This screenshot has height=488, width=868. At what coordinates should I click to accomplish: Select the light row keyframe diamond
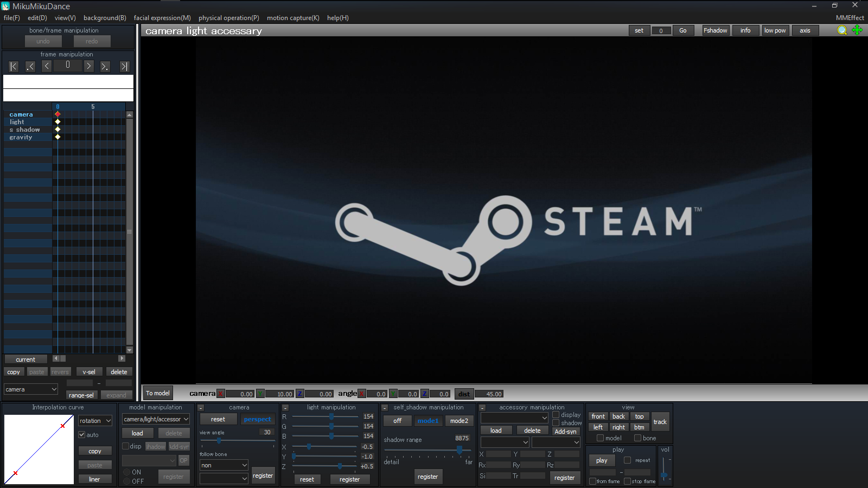(x=58, y=122)
